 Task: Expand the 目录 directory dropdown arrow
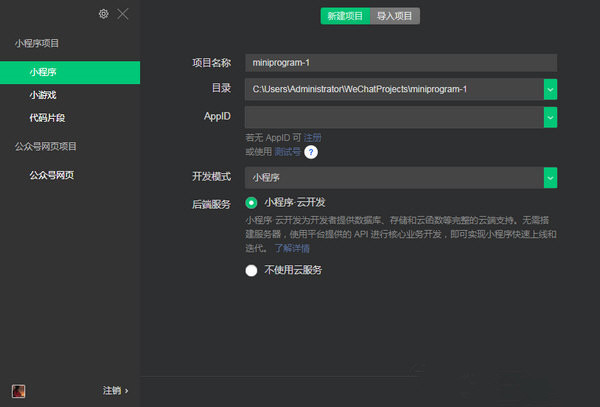(x=550, y=89)
